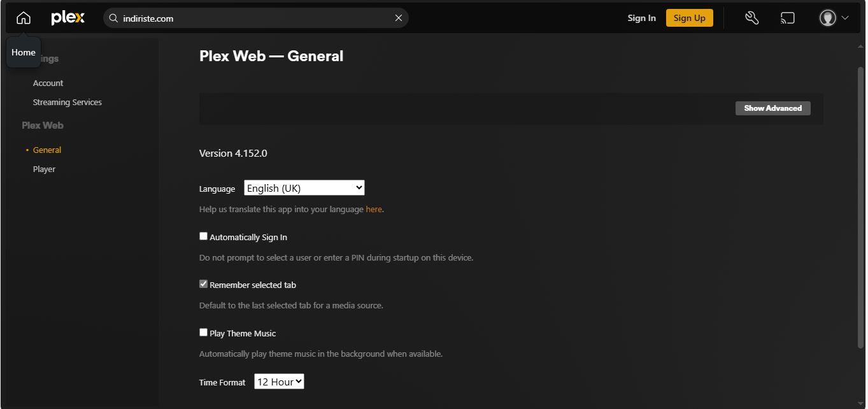This screenshot has height=409, width=868.
Task: Open the Language dropdown
Action: 304,188
